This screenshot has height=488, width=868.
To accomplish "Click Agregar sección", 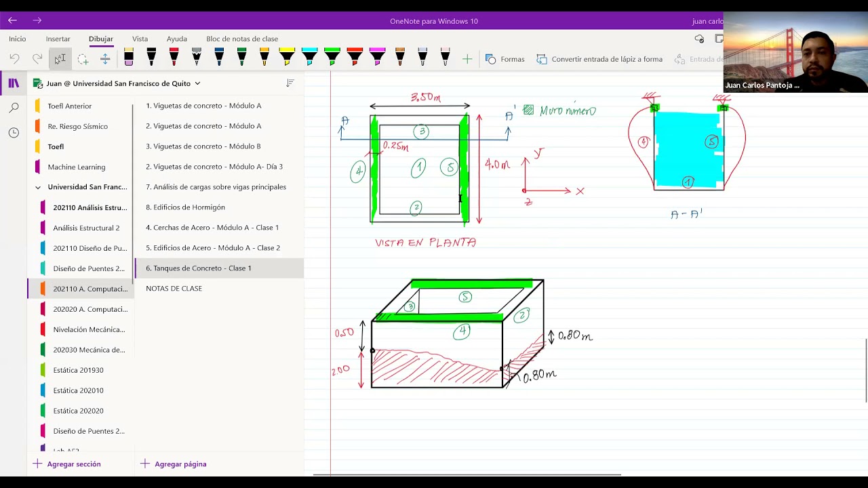I will click(66, 464).
